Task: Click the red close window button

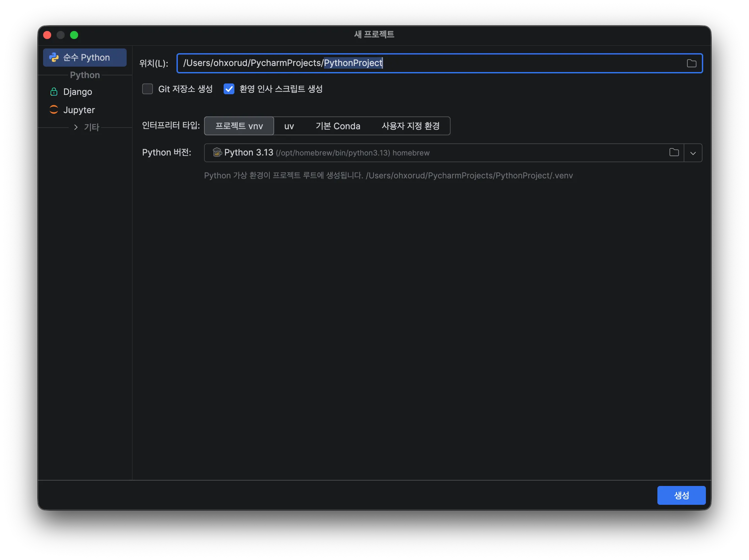Action: [x=47, y=35]
